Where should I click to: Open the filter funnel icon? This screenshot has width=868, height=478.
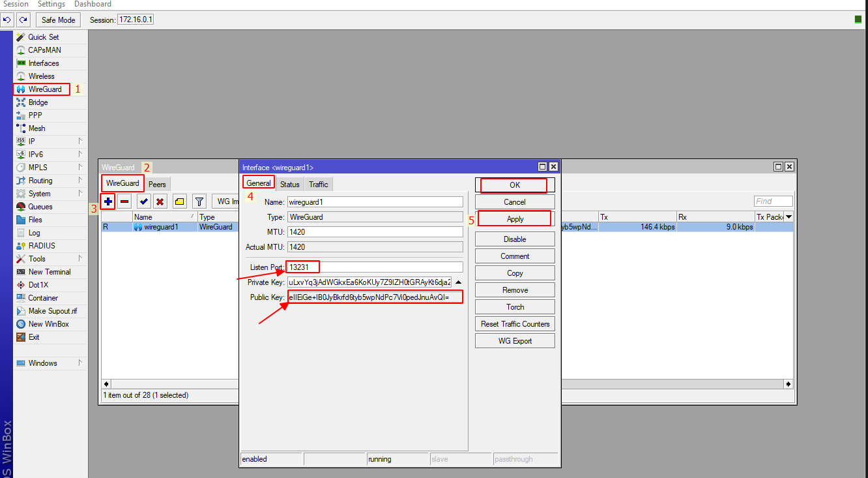[x=199, y=202]
